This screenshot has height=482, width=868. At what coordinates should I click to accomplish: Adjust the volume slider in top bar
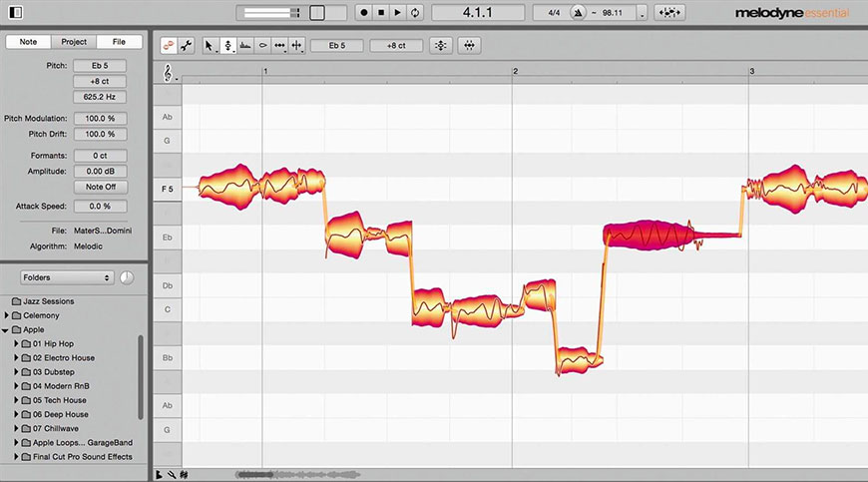click(270, 13)
